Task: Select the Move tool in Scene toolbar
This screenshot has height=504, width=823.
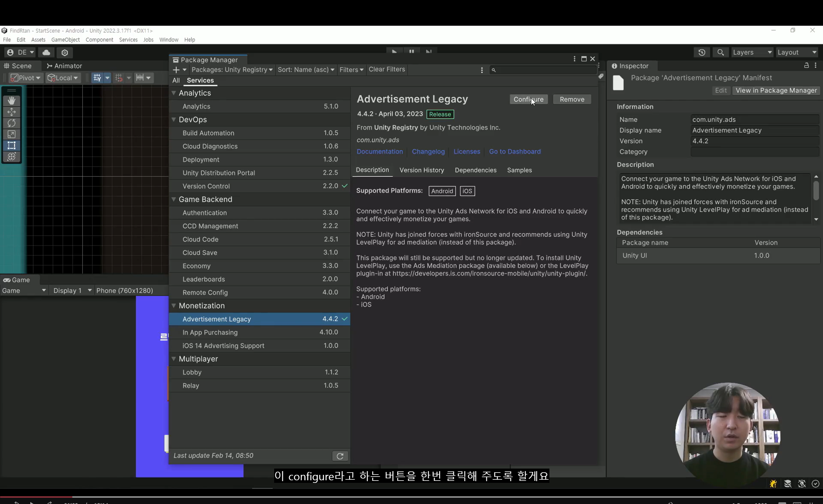Action: [x=12, y=112]
